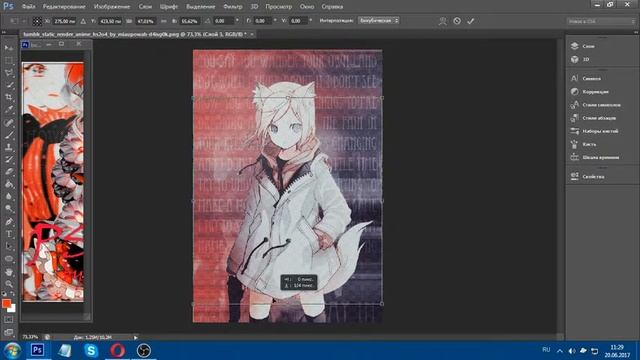Open the Фильтр menu
This screenshot has height=360, width=640.
233,7
